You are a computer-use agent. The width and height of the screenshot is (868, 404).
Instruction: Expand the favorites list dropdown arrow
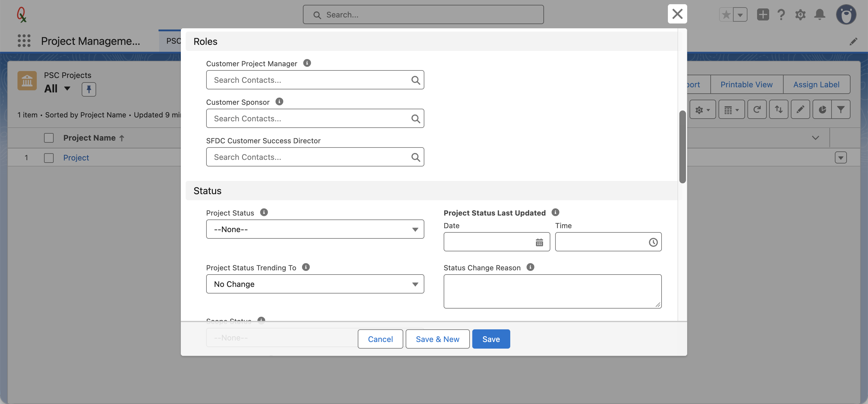(740, 15)
